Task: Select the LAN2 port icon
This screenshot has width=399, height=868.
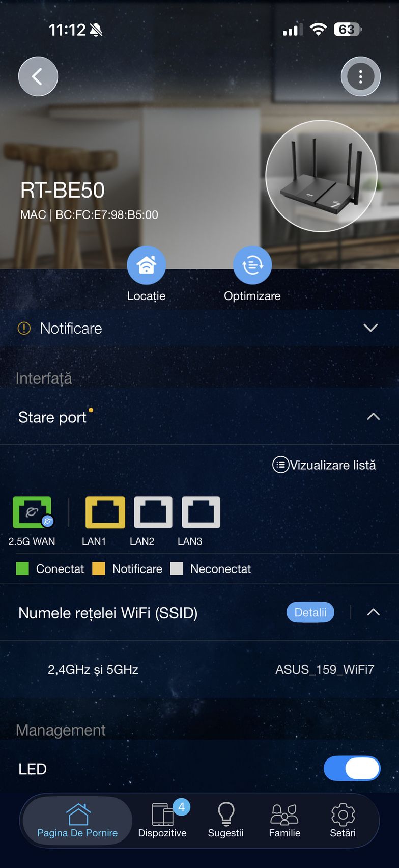Action: [x=153, y=512]
